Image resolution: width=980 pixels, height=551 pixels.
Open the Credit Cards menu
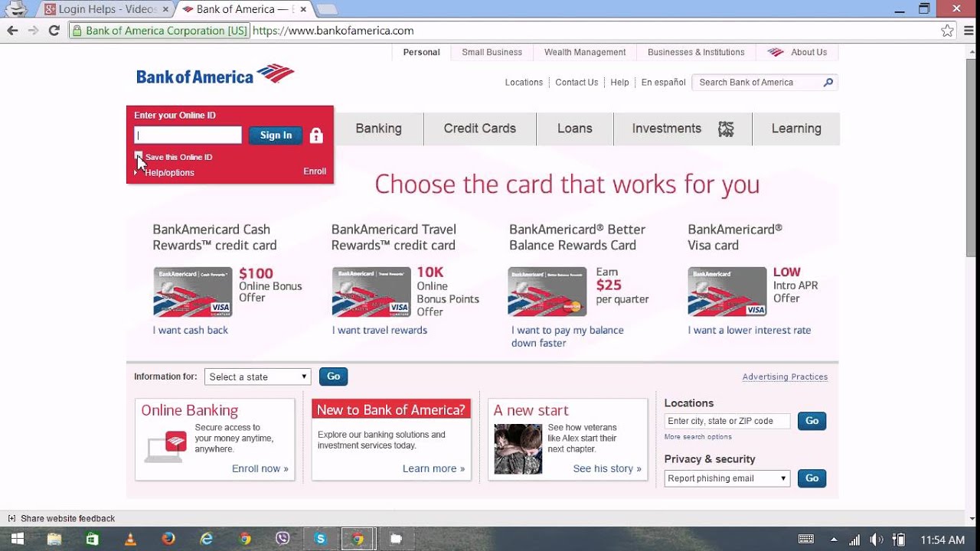click(x=480, y=129)
